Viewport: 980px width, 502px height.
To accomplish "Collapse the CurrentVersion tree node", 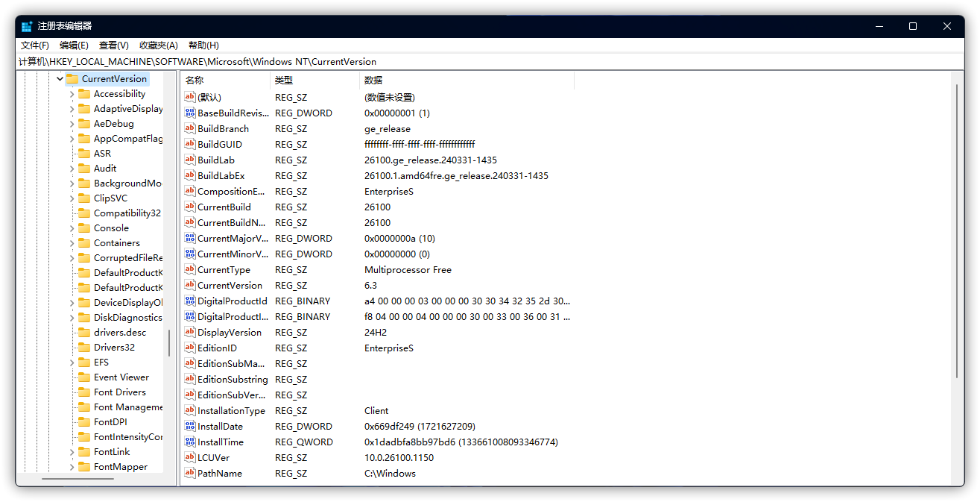I will pyautogui.click(x=60, y=78).
